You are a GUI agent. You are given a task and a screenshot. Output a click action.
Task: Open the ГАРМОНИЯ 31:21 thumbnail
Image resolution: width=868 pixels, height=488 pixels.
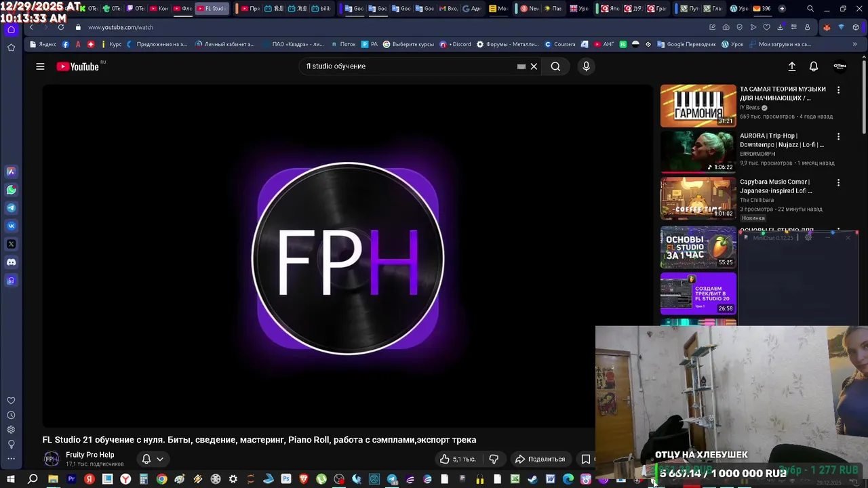tap(698, 106)
